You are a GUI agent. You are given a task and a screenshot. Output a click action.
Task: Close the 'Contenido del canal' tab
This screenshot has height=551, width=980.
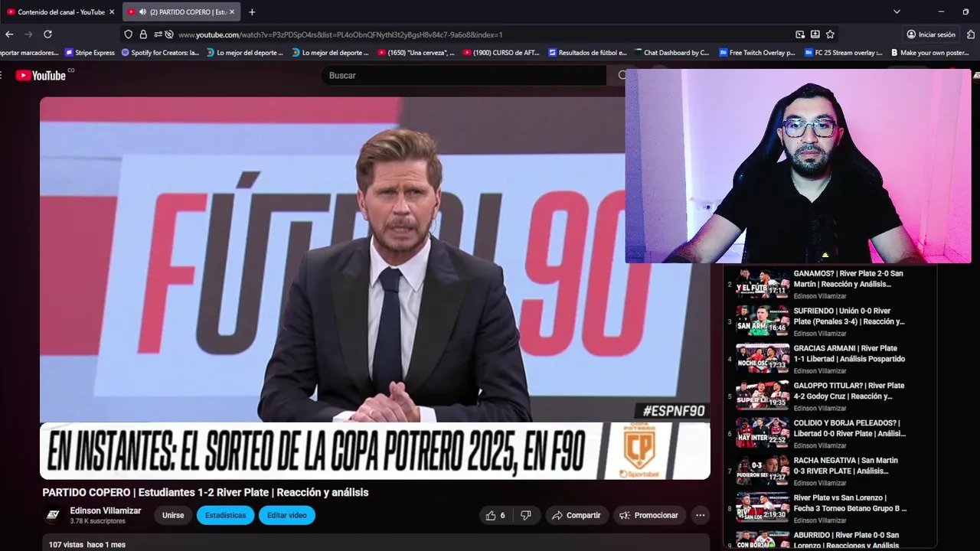coord(112,12)
